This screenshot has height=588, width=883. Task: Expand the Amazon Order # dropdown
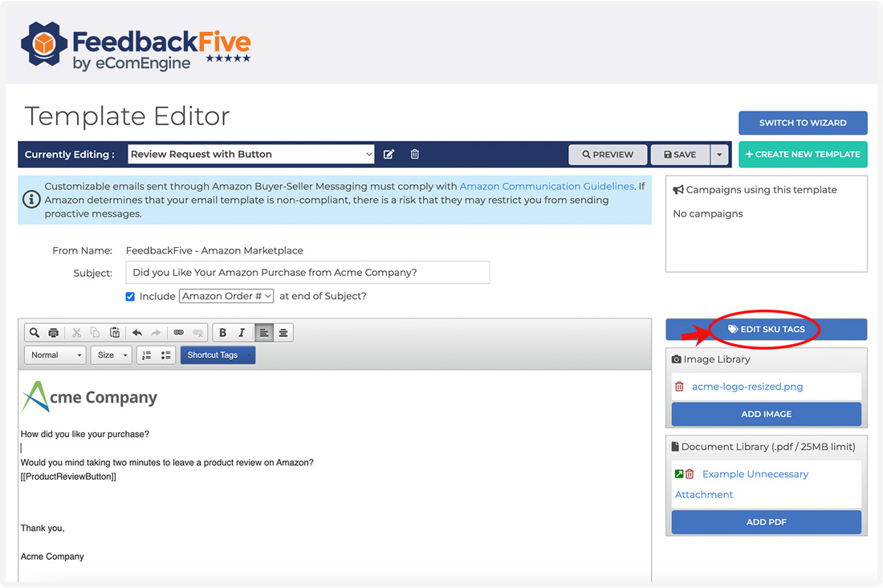coord(227,296)
